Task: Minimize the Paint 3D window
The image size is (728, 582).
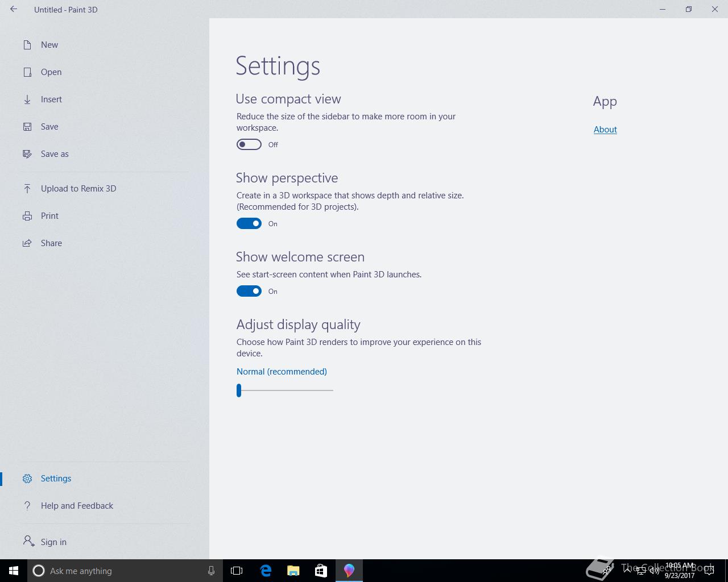Action: (663, 9)
